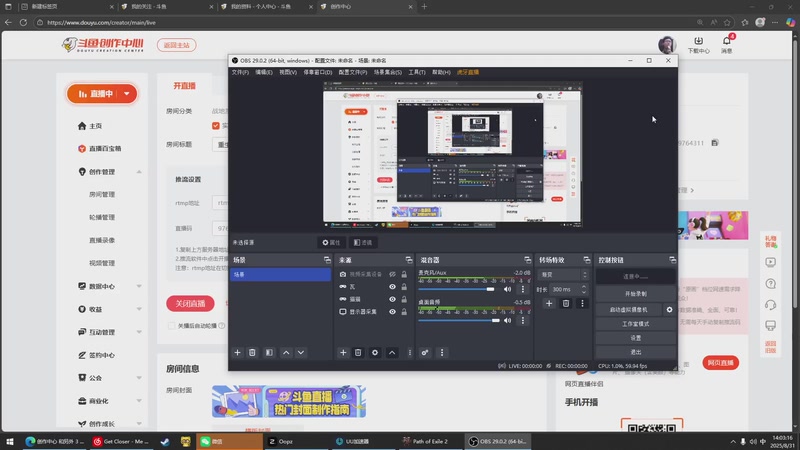Open the transition type dropdown in 转场特效
Image resolution: width=800 pixels, height=450 pixels.
click(563, 275)
